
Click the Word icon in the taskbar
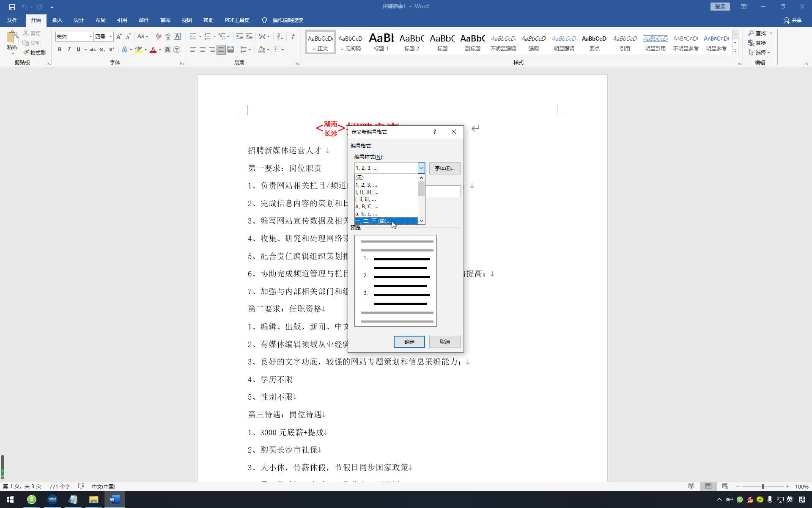tap(114, 500)
